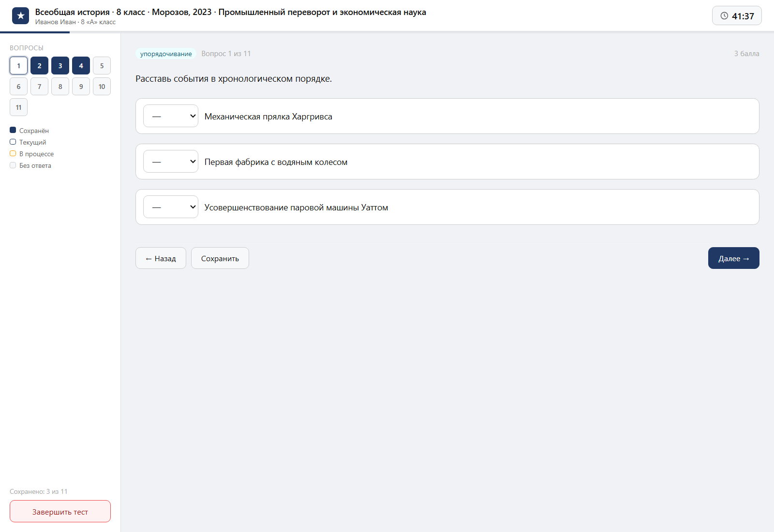Click the Текущий legend entry

pos(28,142)
